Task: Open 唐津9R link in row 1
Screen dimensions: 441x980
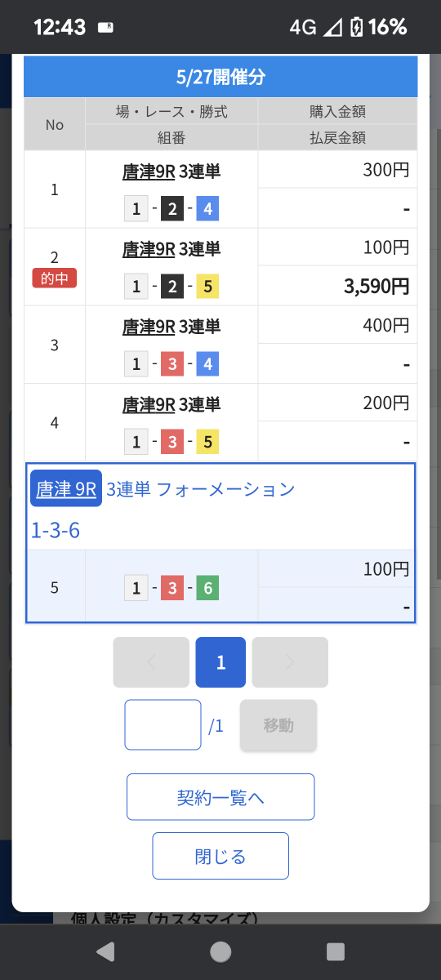Action: click(149, 171)
